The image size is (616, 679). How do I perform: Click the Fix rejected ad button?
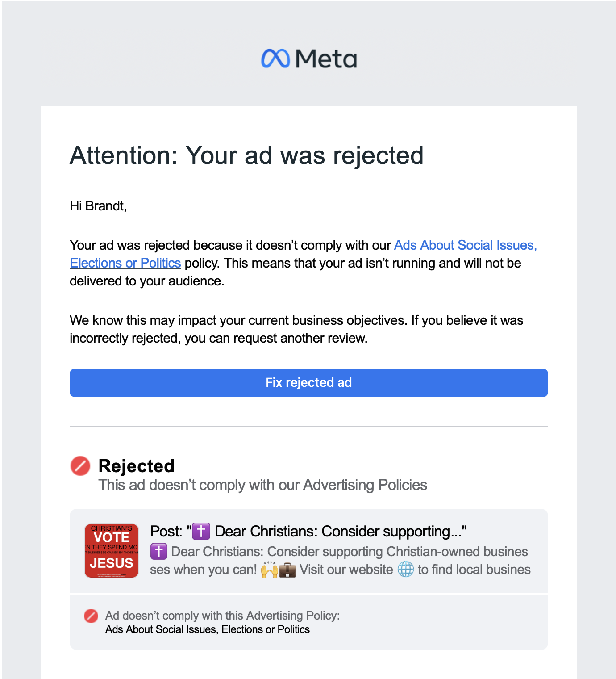click(309, 383)
